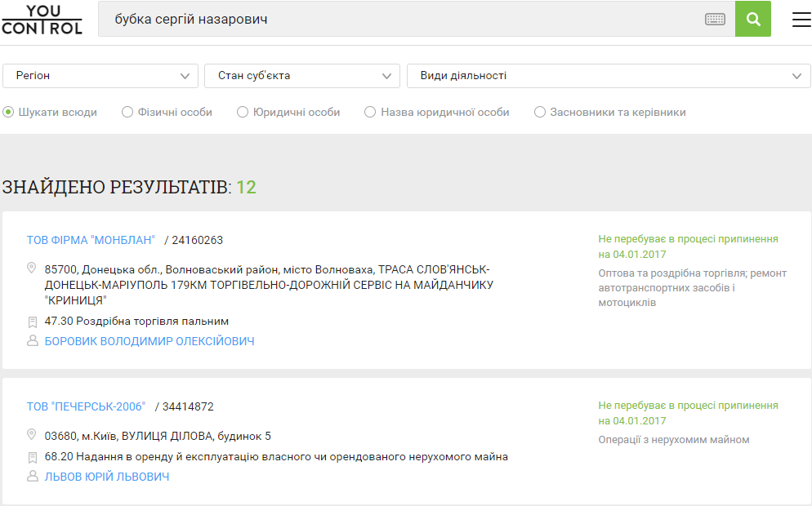This screenshot has height=506, width=812.
Task: Open the Стан суб'єкта dropdown
Action: click(x=302, y=76)
